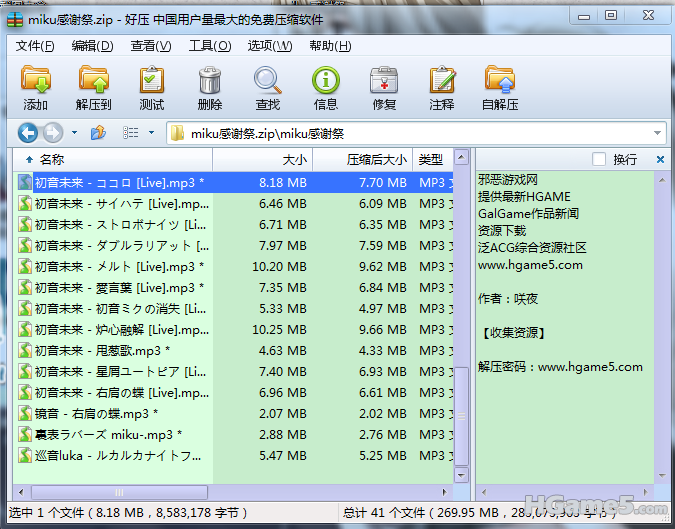Click the file list scroll up arrow
Screen dimensions: 675x529
[461, 158]
